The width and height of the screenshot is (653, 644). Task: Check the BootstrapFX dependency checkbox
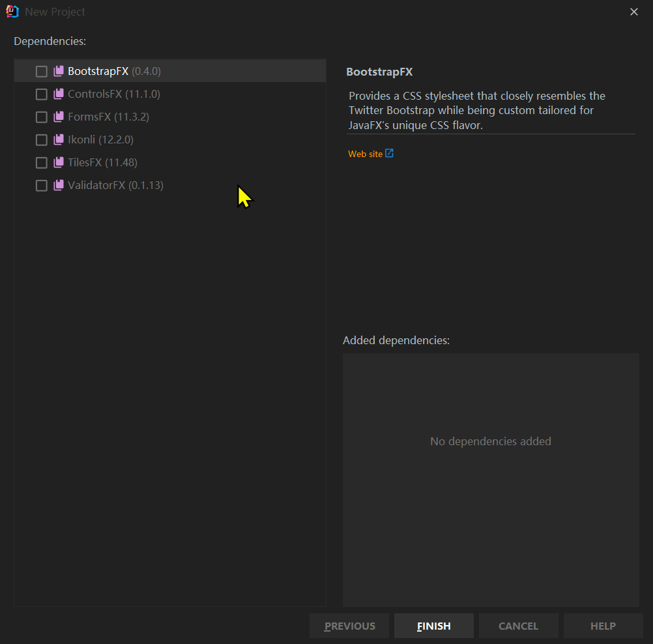click(41, 72)
